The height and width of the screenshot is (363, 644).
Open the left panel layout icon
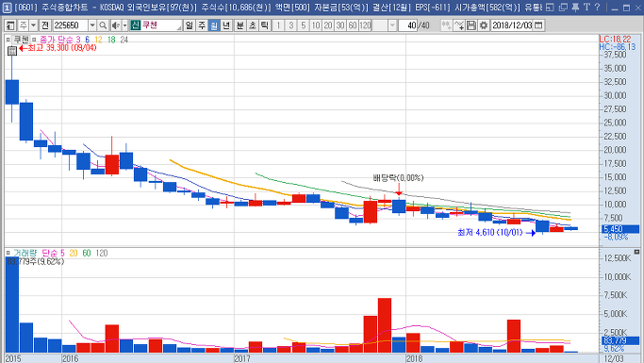point(10,25)
